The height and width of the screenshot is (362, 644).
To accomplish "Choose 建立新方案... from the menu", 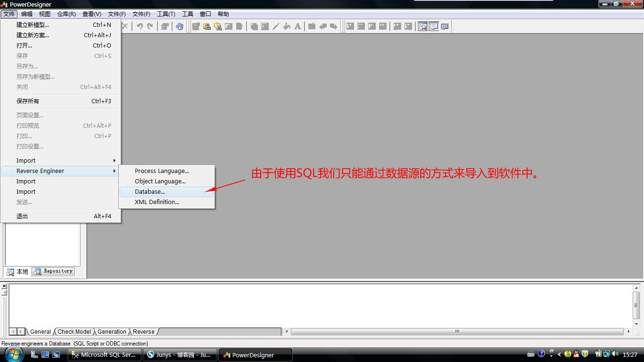I will click(x=60, y=35).
